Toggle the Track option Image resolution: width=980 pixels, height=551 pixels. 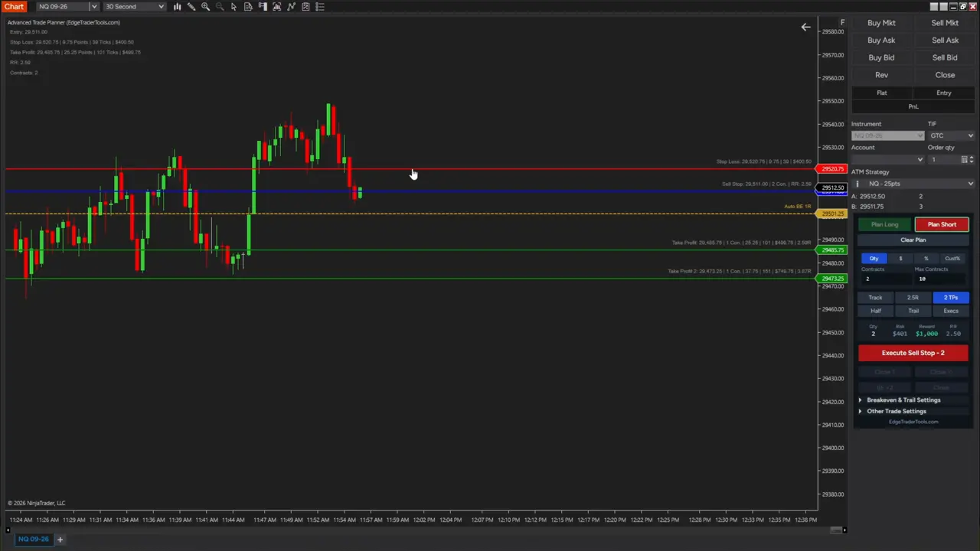click(x=875, y=298)
